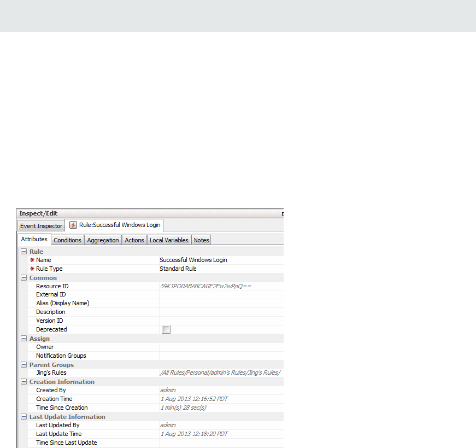Click Last Update Time value 12:18:20 PDT
Image resolution: width=476 pixels, height=448 pixels.
195,434
